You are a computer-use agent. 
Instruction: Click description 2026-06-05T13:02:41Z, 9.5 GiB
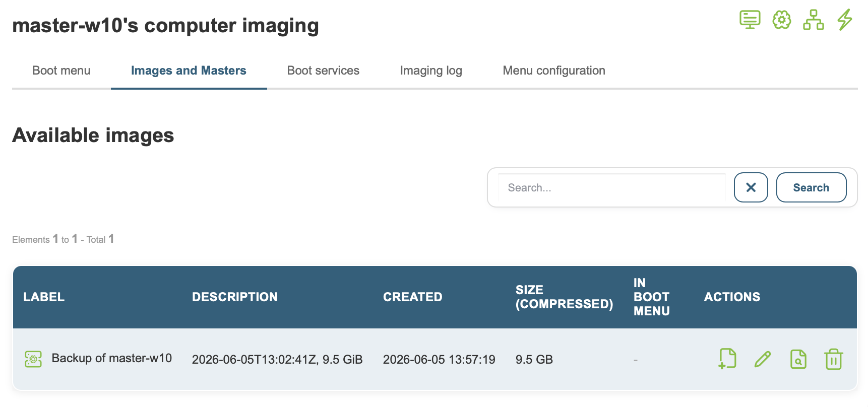point(277,359)
